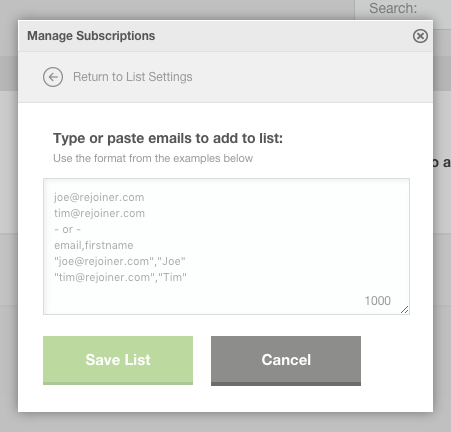Screen dimensions: 451x432
Task: Click the Search field behind the dialog
Action: click(403, 9)
